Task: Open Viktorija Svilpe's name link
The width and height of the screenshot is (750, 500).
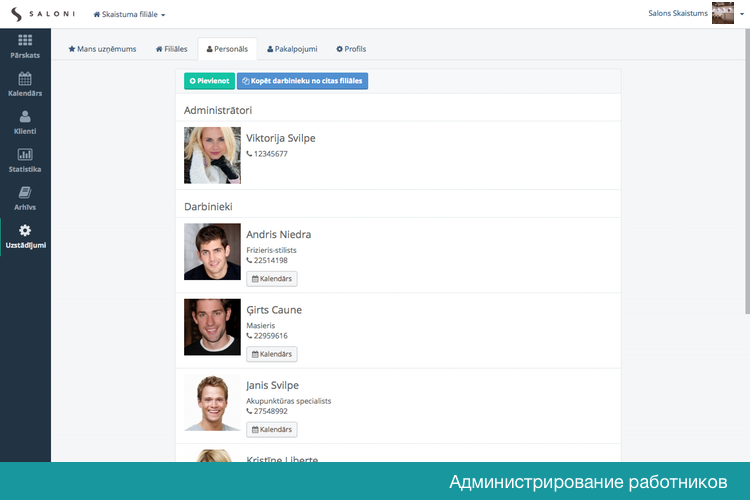Action: (x=281, y=138)
